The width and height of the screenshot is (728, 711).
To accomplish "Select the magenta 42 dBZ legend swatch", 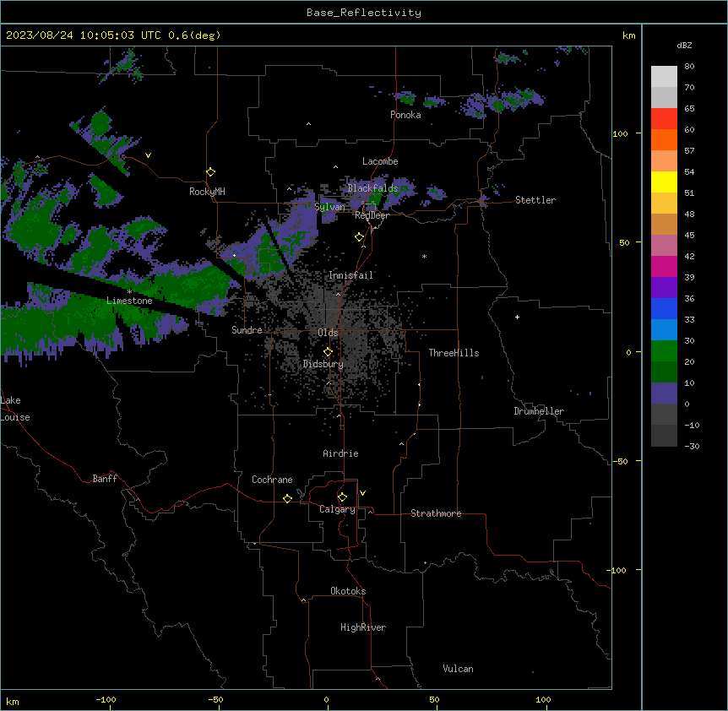I will 664,266.
